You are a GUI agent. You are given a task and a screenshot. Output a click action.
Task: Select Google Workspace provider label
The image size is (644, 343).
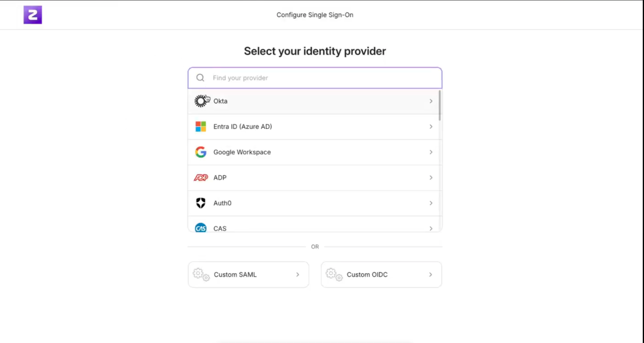tap(242, 152)
